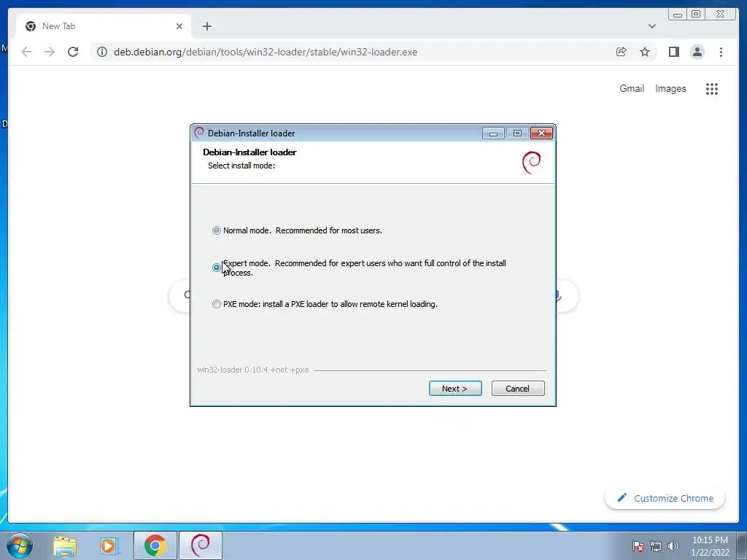The height and width of the screenshot is (560, 747).
Task: Open Chrome three-dot menu
Action: pyautogui.click(x=721, y=52)
